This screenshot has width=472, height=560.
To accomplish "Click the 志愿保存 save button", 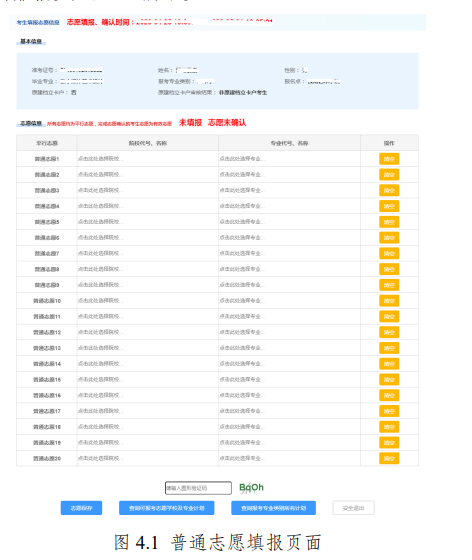I will tap(81, 508).
